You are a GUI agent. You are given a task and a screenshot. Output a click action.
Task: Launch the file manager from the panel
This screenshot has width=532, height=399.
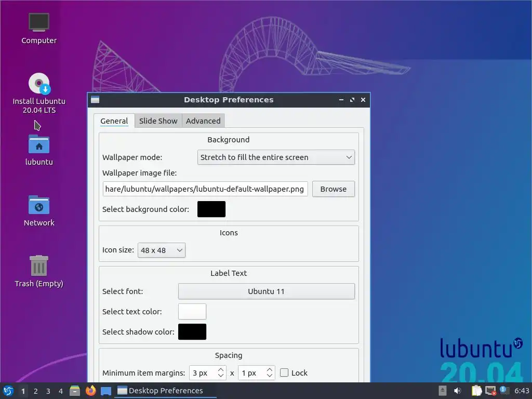point(75,391)
